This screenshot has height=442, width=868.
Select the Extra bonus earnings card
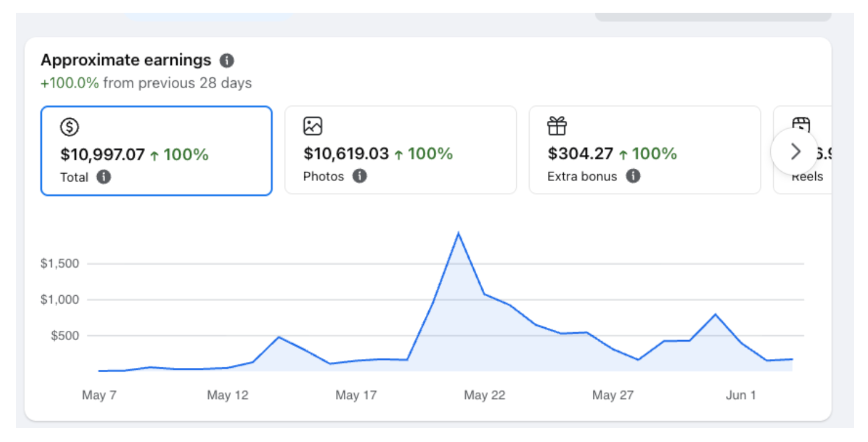click(x=644, y=150)
